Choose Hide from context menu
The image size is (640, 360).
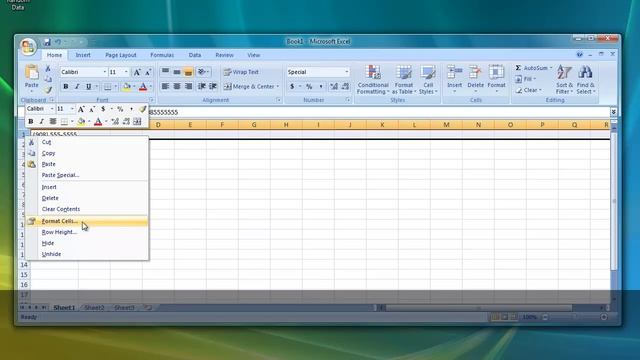[x=87, y=243]
